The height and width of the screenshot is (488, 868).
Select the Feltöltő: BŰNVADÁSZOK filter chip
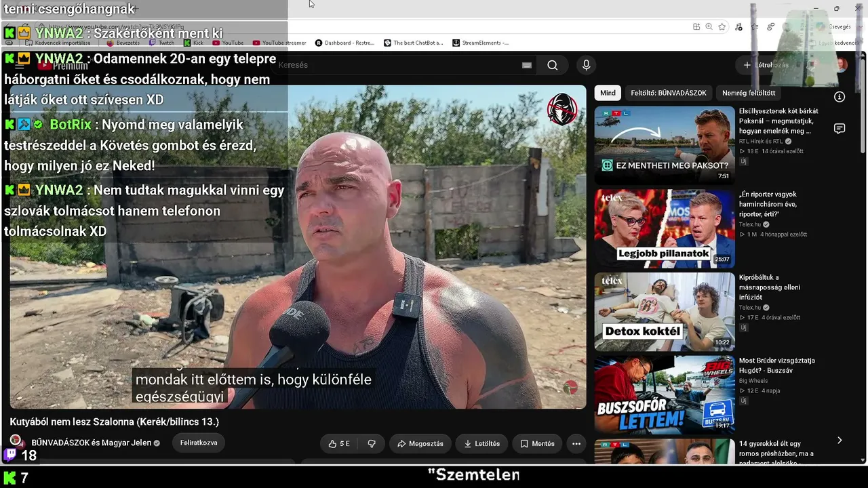point(669,93)
